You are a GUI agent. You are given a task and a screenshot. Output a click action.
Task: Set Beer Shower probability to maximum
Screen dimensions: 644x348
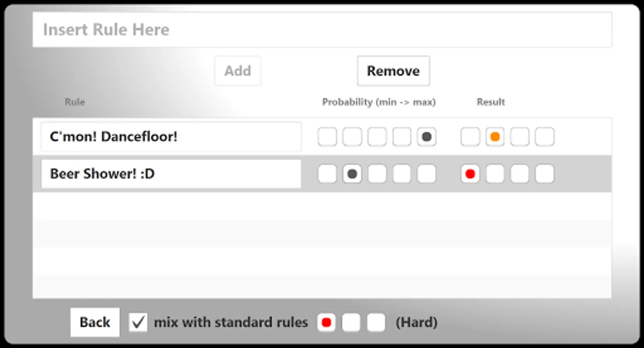click(426, 174)
